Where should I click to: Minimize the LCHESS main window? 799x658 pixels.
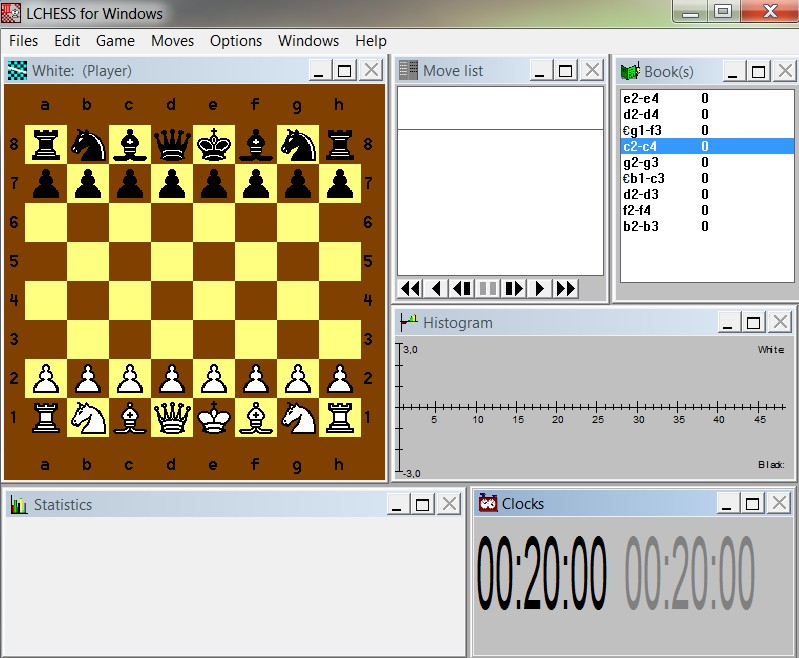[x=690, y=11]
